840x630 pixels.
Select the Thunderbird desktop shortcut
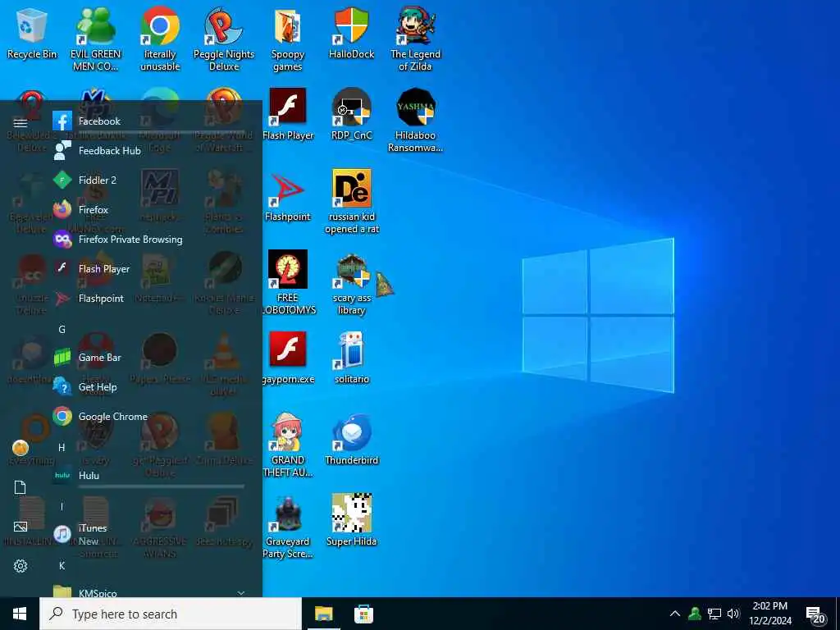351,440
